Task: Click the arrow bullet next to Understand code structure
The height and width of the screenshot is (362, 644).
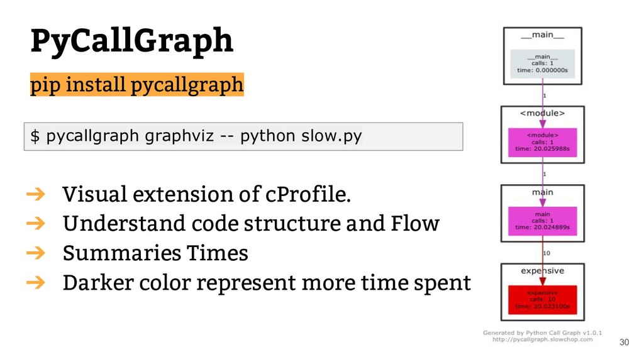Action: 36,223
